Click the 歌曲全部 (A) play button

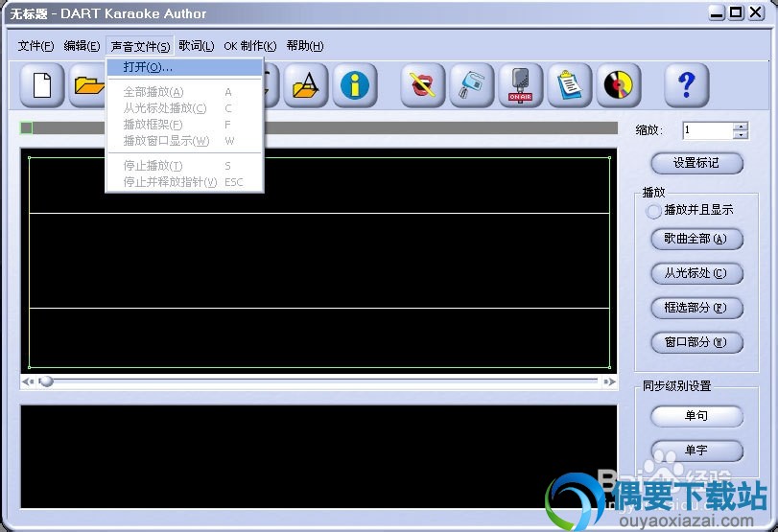tap(696, 239)
